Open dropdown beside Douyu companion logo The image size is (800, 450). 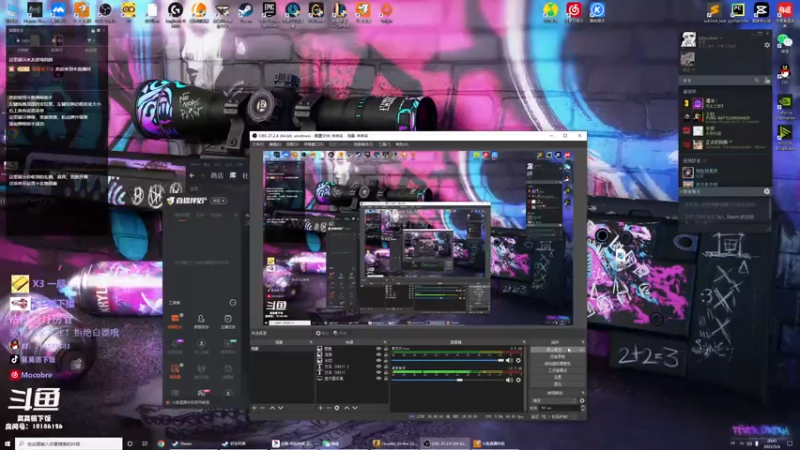point(218,201)
